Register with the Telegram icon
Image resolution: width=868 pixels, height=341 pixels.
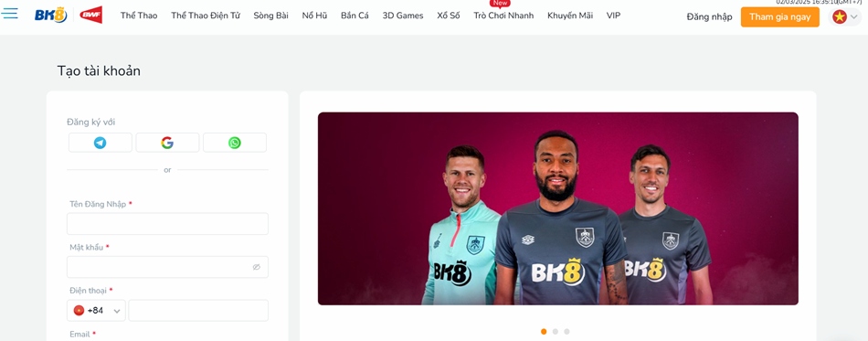click(101, 143)
